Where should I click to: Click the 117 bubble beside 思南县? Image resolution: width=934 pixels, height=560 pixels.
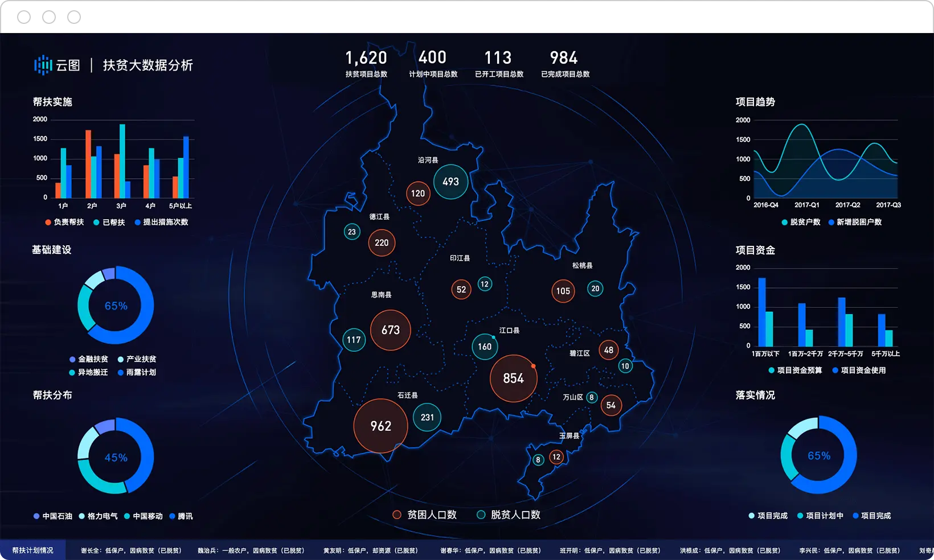coord(354,340)
